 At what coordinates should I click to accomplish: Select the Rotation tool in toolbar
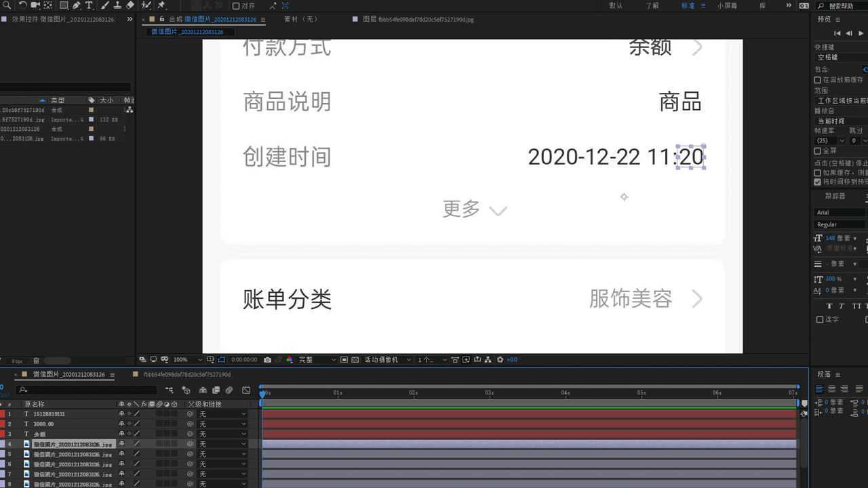[23, 5]
